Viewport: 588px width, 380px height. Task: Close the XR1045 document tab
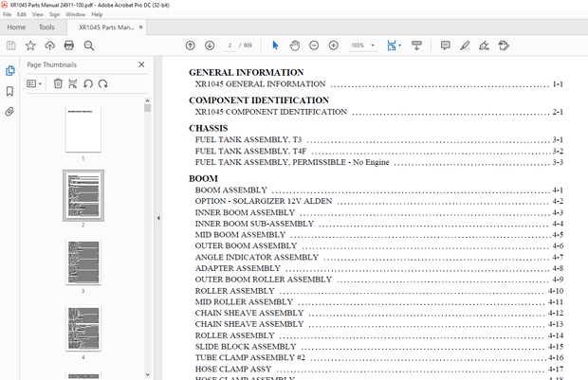click(141, 27)
